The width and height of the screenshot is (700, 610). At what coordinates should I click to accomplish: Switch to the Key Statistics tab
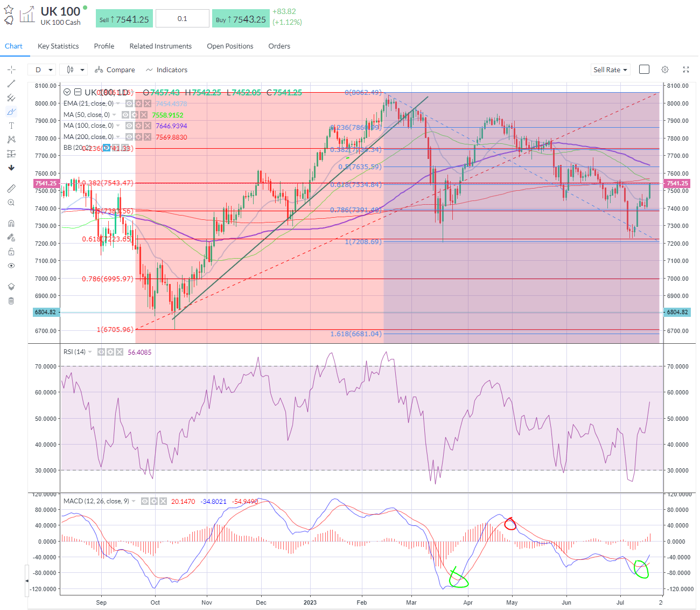[58, 46]
